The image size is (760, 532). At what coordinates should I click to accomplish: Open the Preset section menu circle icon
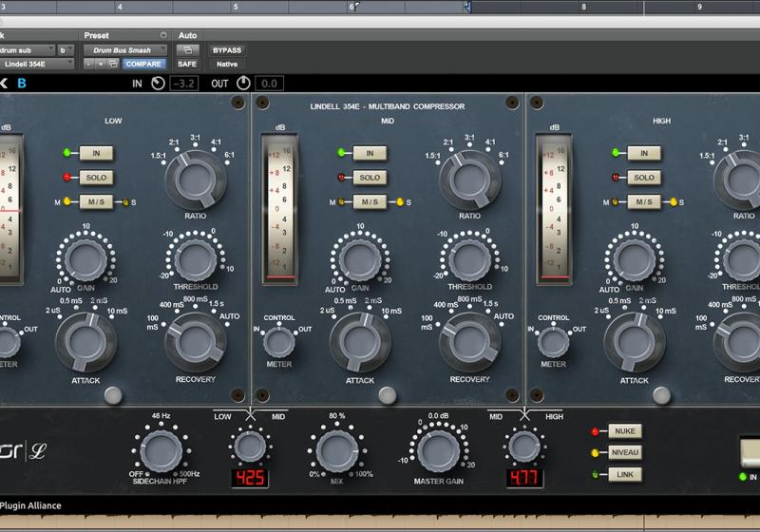(163, 35)
